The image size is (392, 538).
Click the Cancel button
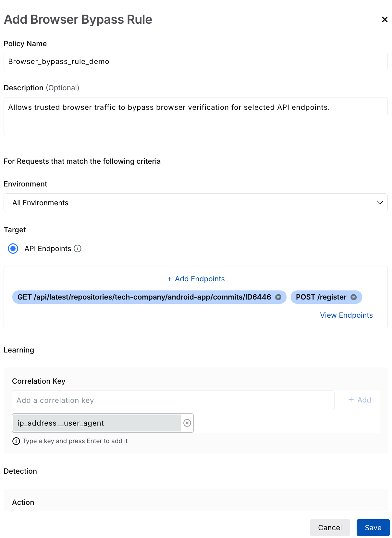pos(330,528)
